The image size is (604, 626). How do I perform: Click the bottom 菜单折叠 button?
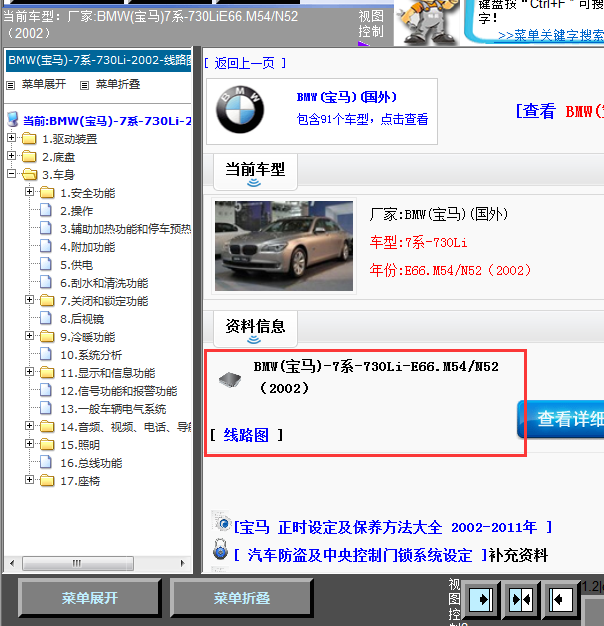(x=242, y=598)
